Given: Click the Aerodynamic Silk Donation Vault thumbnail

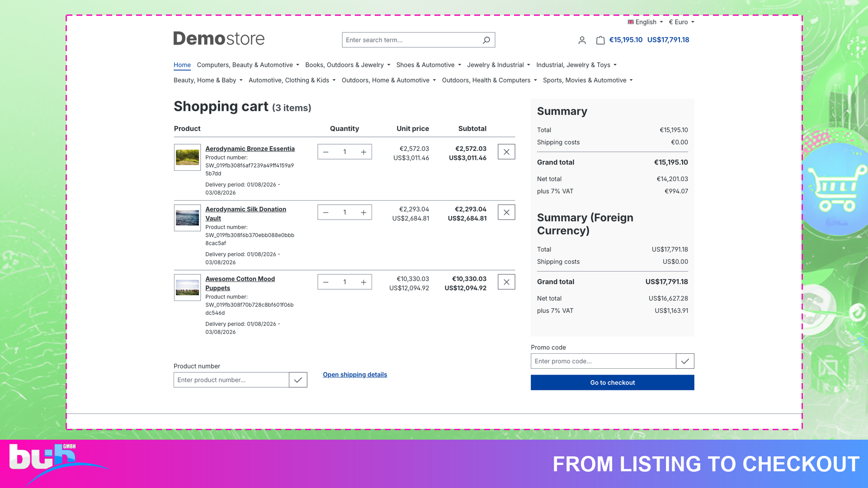Looking at the screenshot, I should [x=187, y=218].
